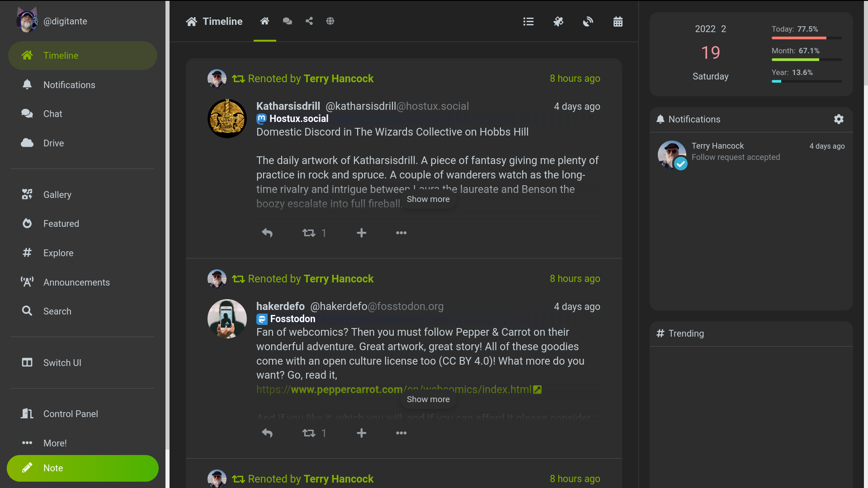
Task: Open more options menu on hakerdefo note
Action: tap(401, 433)
